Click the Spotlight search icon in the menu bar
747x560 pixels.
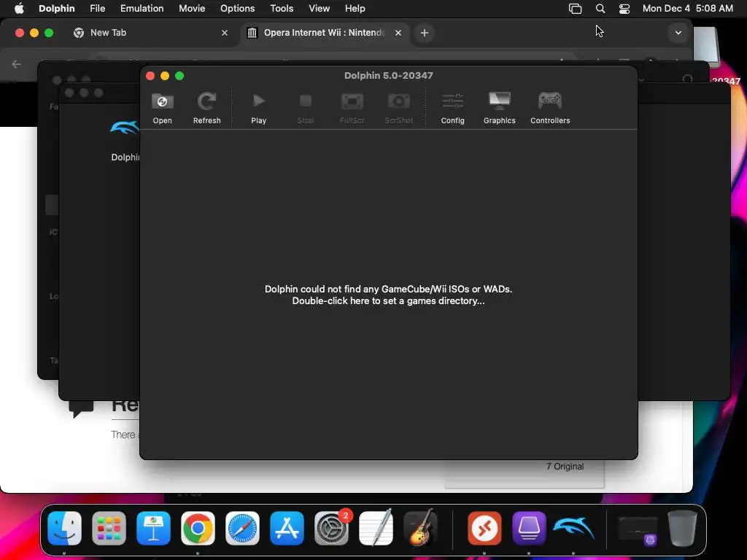click(x=600, y=9)
